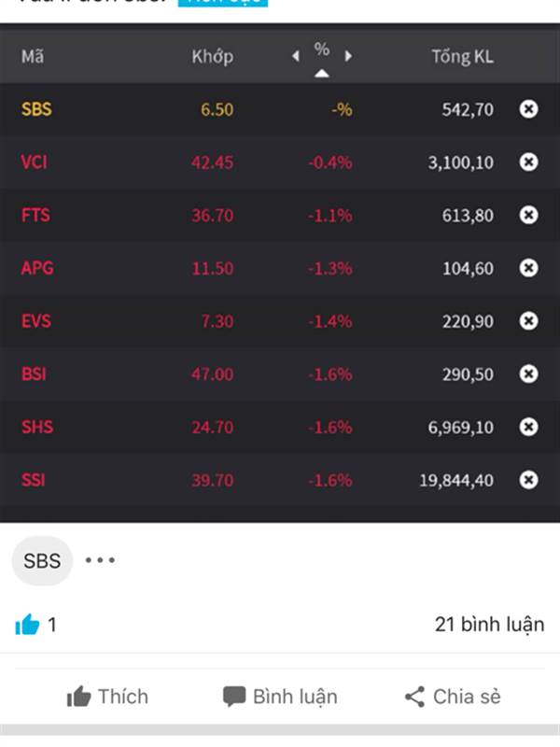Image resolution: width=560 pixels, height=747 pixels.
Task: Tap the Bình luận comment button
Action: (280, 697)
